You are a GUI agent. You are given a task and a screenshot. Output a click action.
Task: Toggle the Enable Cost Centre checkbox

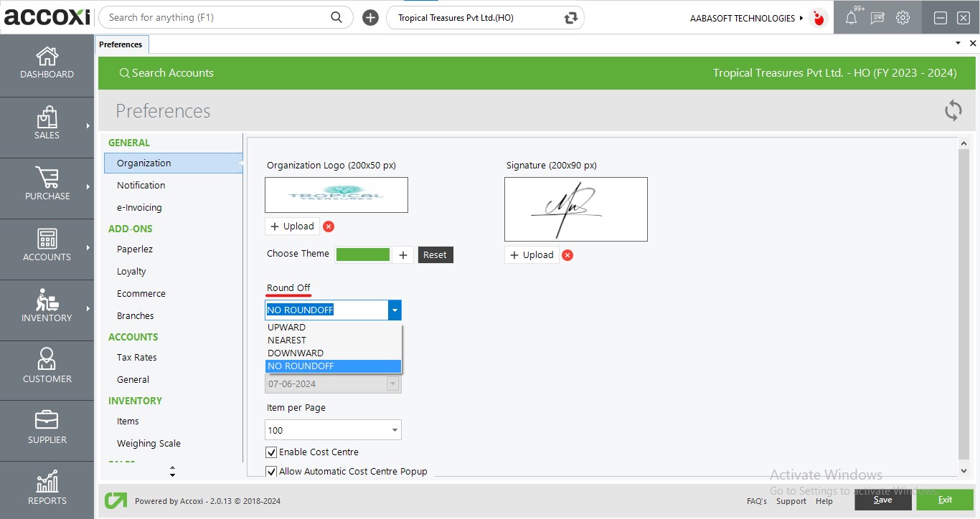(x=271, y=452)
